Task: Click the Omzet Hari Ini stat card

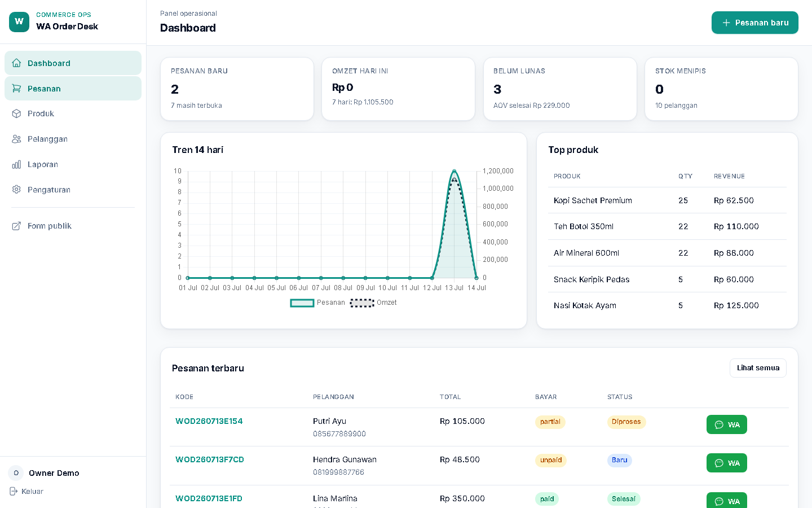Action: (398, 89)
